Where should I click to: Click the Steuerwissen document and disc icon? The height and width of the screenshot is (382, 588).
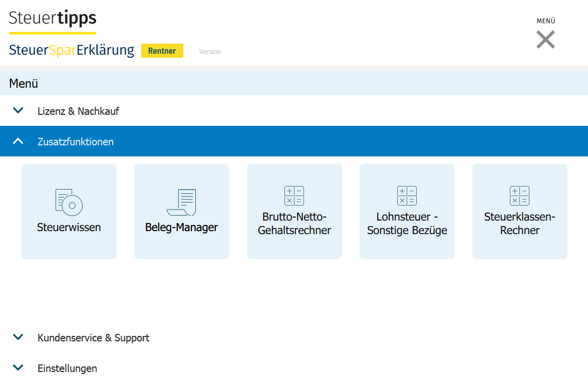pos(69,202)
